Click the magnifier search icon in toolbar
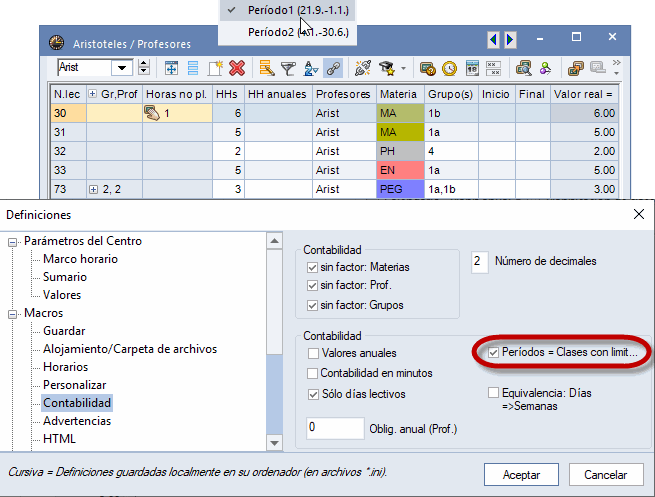Screen dimensions: 655x497 tap(523, 68)
